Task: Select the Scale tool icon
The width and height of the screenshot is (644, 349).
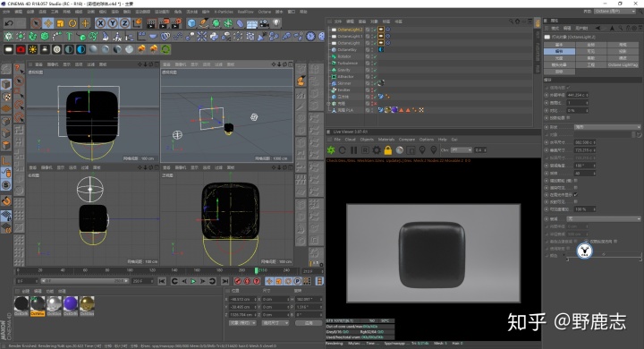Action: click(61, 23)
